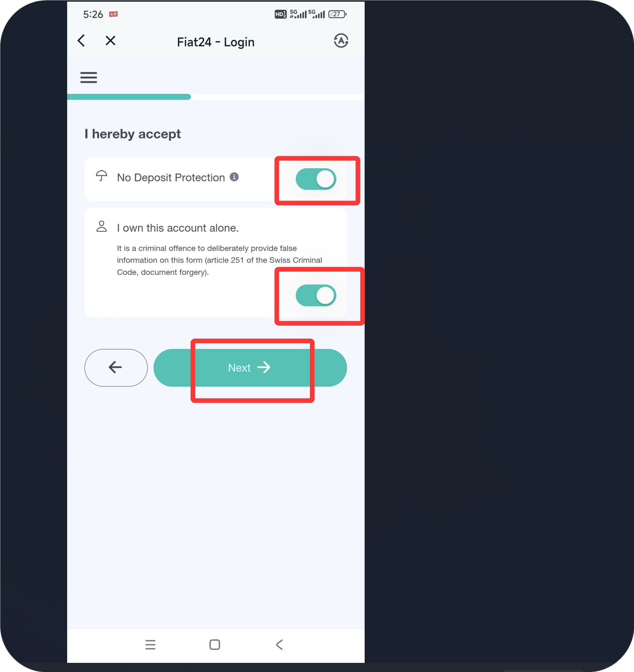The height and width of the screenshot is (672, 634).
Task: Toggle No Deposit Protection switch
Action: click(316, 179)
